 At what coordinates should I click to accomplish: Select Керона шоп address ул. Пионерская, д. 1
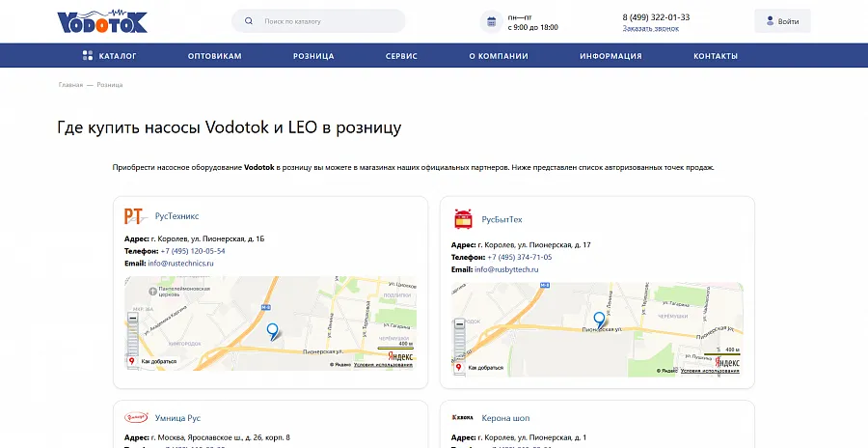click(532, 437)
